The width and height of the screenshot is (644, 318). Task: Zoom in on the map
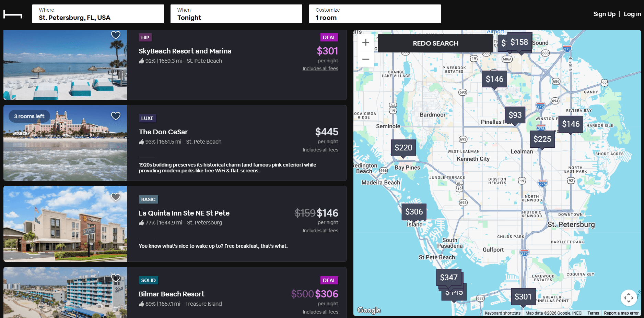point(366,42)
